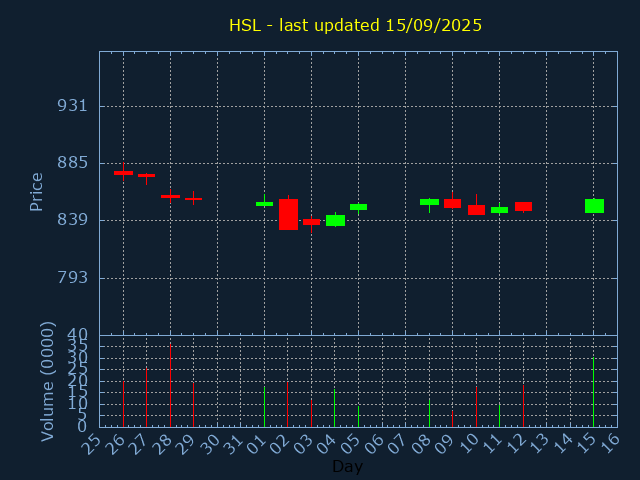Viewport: 640px width, 480px height.
Task: Select the red candlestick for day 27
Action: (147, 176)
